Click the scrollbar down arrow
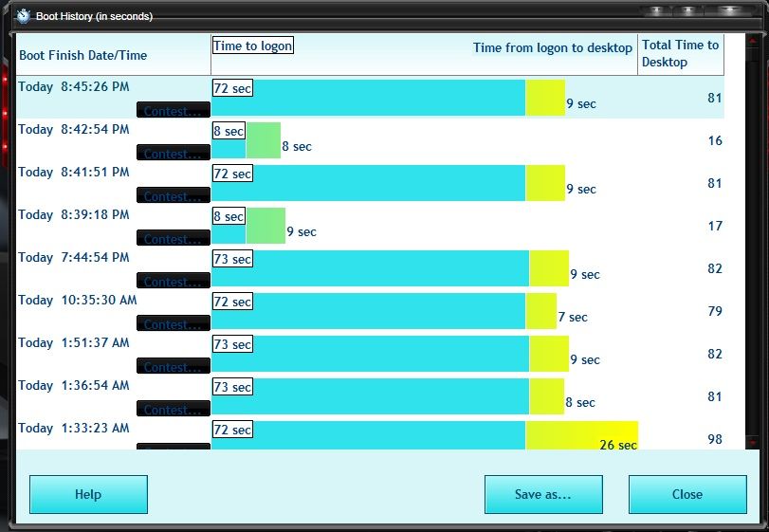Screen dimensions: 769x532 [753, 442]
